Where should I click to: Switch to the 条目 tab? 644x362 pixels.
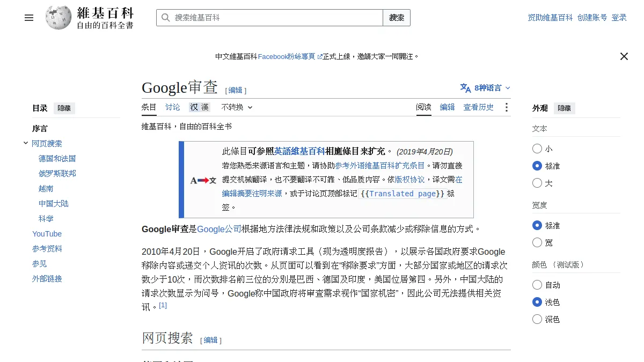point(149,107)
